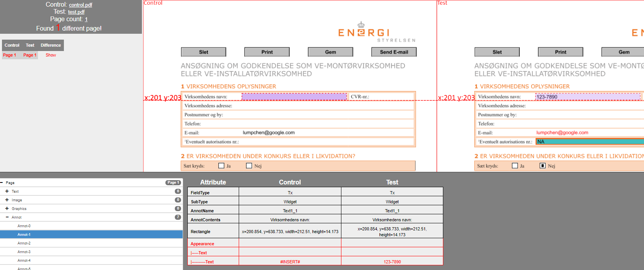Select the Difference column header tab
This screenshot has height=270, width=644.
coord(51,45)
